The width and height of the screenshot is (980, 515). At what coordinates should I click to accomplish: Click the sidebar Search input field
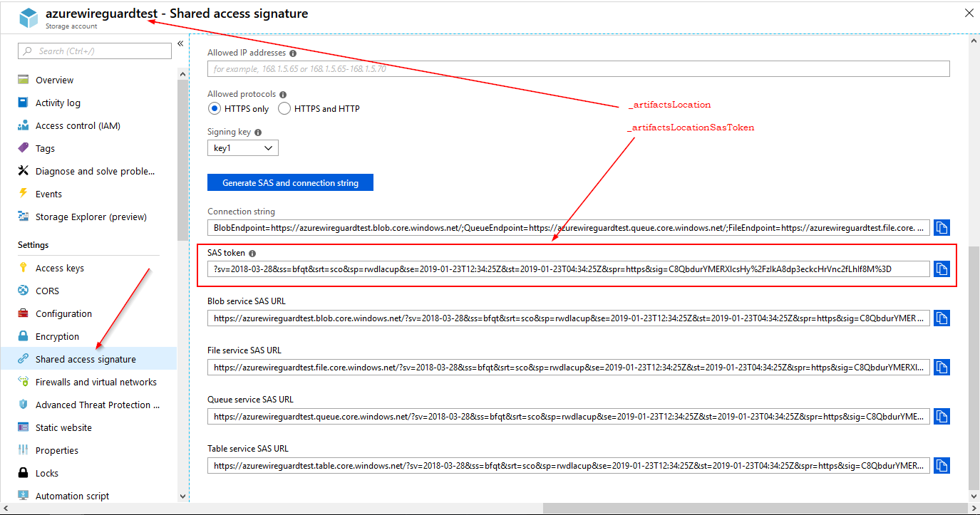pyautogui.click(x=95, y=51)
